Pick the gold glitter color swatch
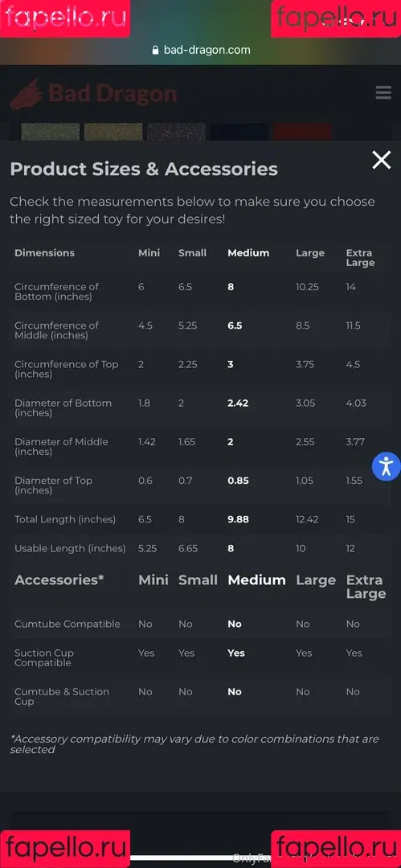This screenshot has width=401, height=868. click(x=113, y=132)
